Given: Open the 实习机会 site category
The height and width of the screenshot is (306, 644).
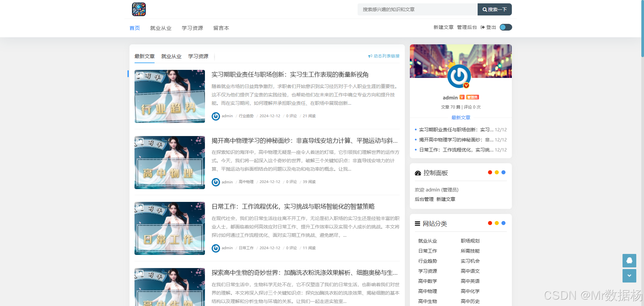Looking at the screenshot, I should click(x=470, y=261).
